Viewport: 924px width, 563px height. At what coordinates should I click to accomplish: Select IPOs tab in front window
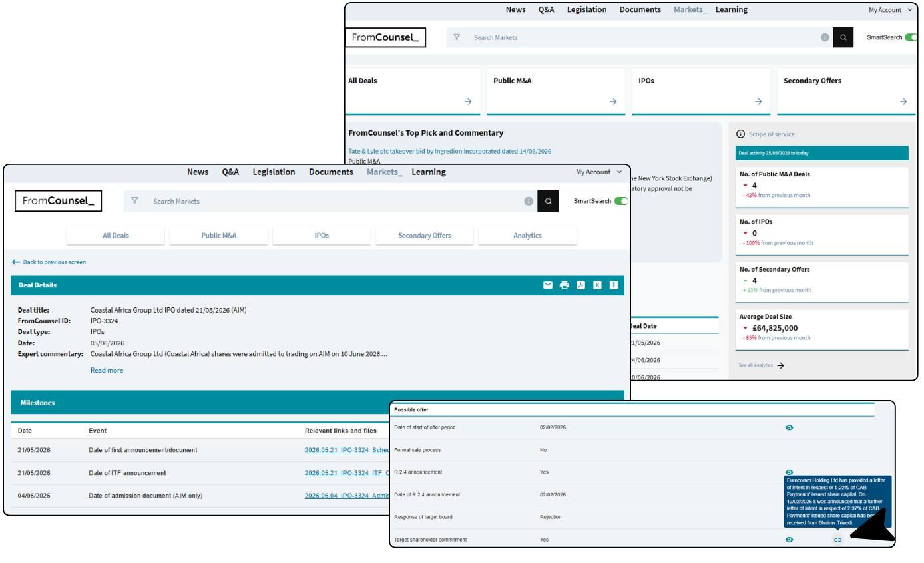(x=322, y=236)
